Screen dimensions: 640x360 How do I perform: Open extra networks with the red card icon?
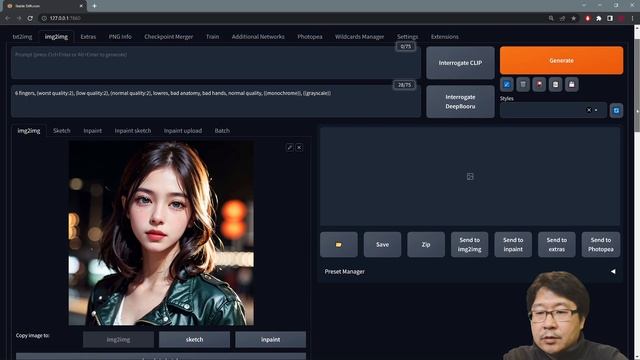click(x=539, y=84)
